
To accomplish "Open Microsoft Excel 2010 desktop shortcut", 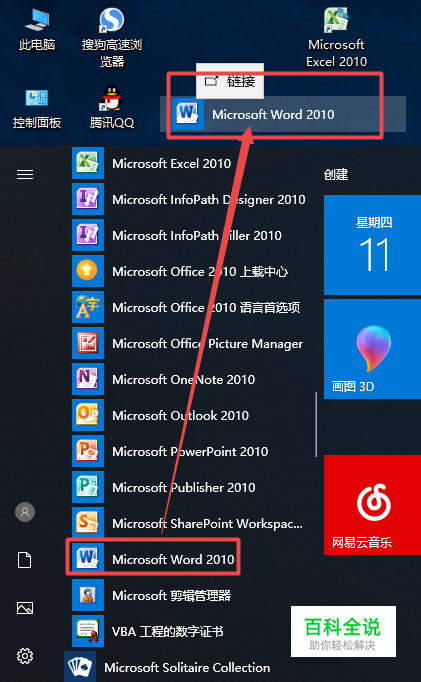I will (x=336, y=37).
